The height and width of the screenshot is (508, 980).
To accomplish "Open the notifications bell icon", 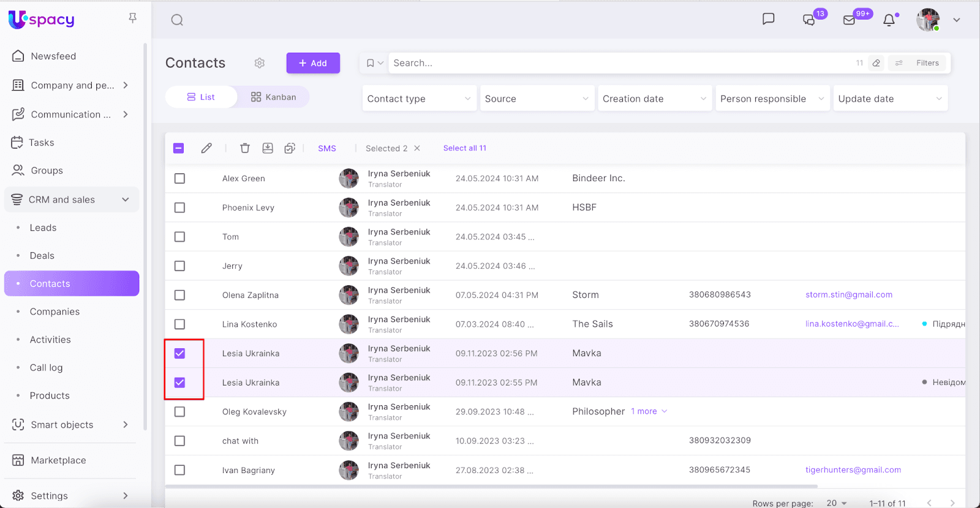I will (889, 20).
